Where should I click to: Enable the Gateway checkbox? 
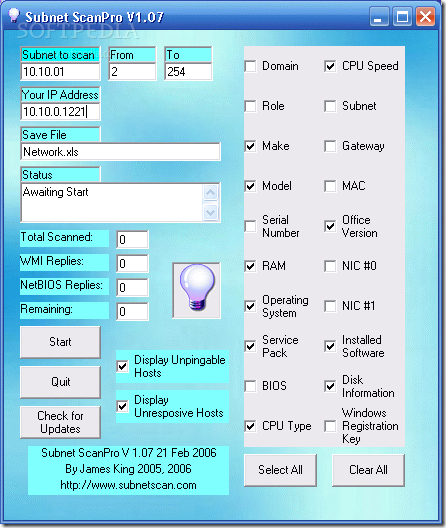tap(330, 146)
